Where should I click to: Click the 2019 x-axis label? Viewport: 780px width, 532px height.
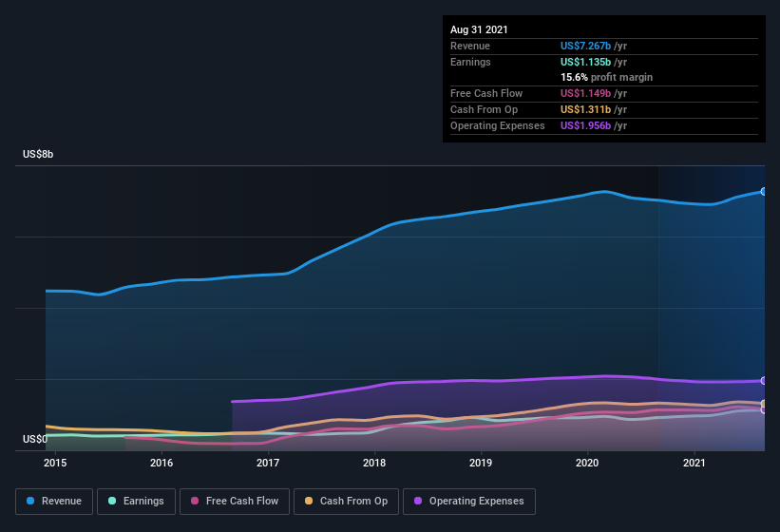(x=481, y=463)
